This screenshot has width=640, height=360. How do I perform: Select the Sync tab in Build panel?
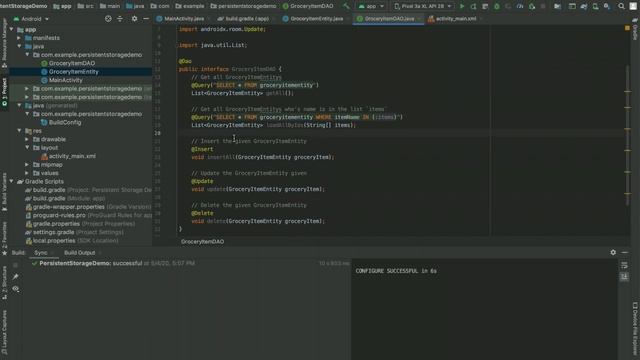pyautogui.click(x=40, y=253)
